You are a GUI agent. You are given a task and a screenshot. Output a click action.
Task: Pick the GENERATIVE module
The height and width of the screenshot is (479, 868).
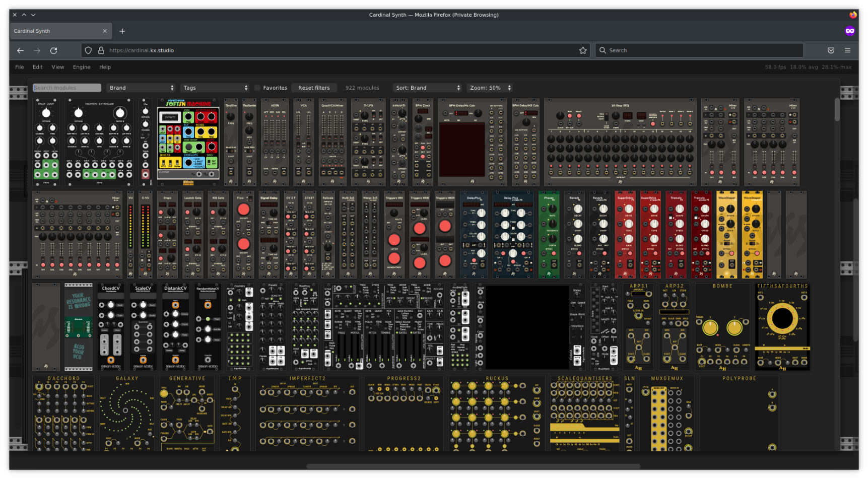187,413
